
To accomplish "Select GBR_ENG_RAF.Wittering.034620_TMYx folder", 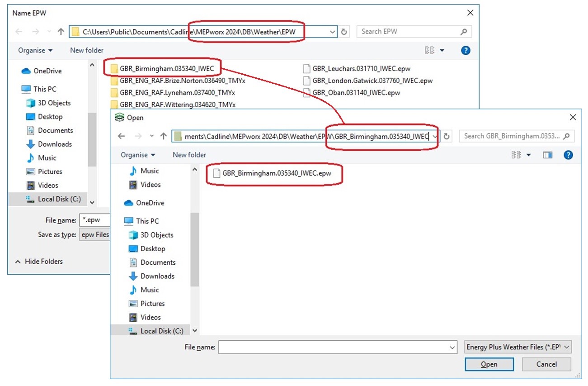I will (x=173, y=104).
